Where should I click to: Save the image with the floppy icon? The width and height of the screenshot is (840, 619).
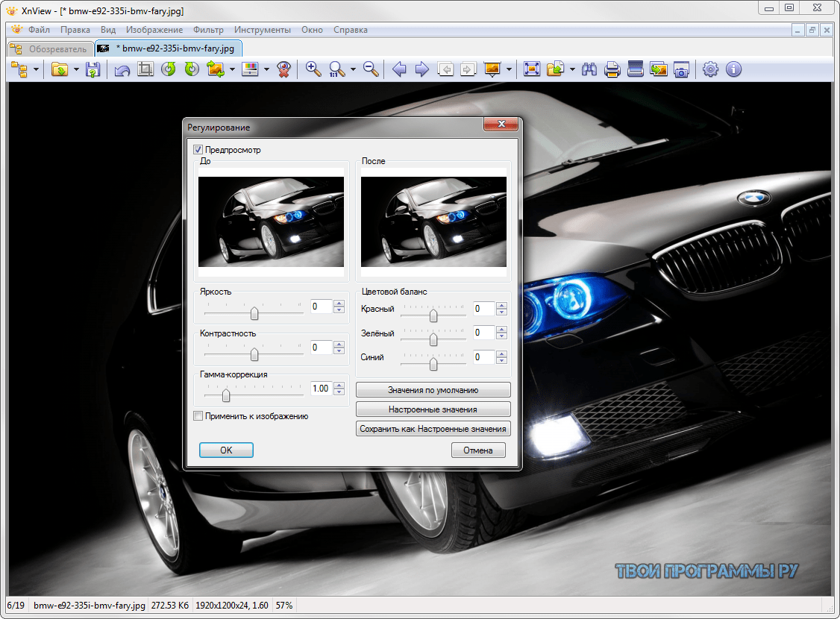coord(93,69)
